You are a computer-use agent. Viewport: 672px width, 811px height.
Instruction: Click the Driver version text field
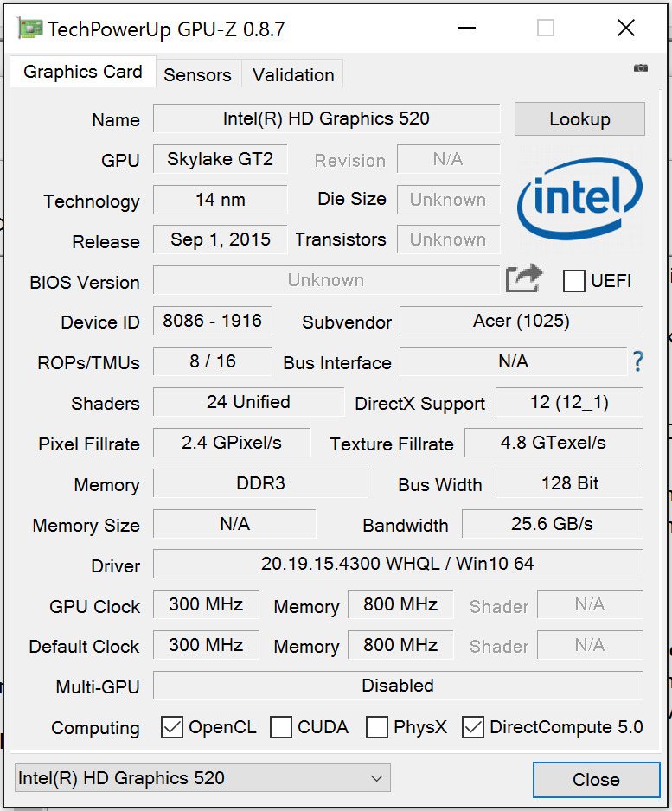tap(398, 564)
